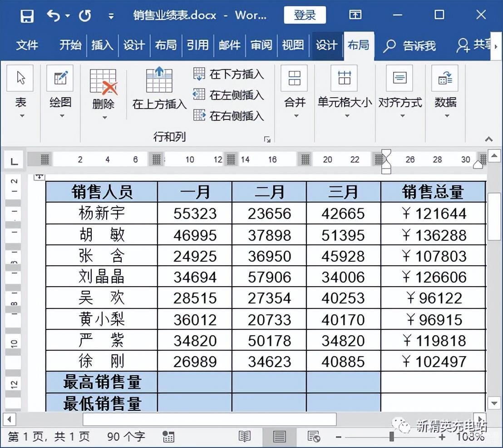The height and width of the screenshot is (448, 503).
Task: Insert a row with 在上方插入
Action: coord(159,89)
